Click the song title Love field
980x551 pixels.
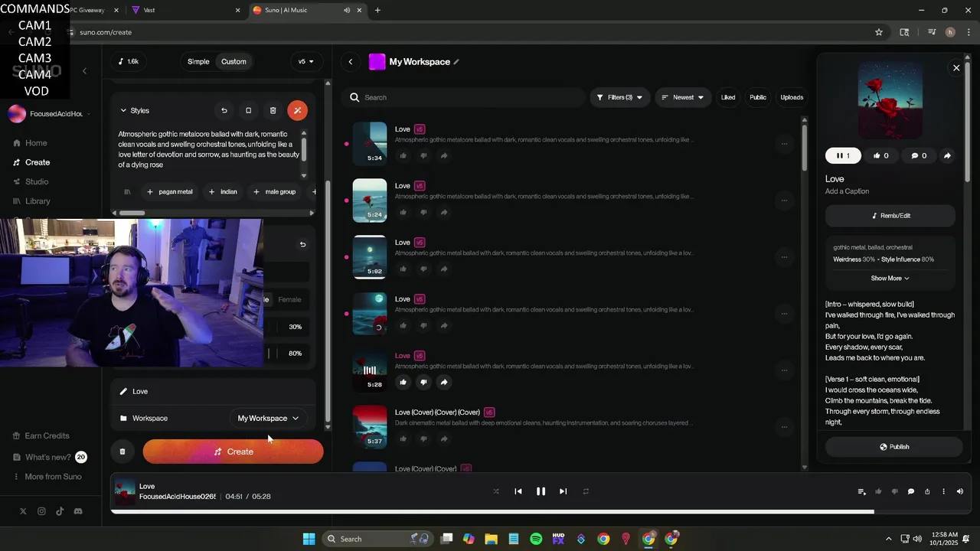click(x=213, y=391)
